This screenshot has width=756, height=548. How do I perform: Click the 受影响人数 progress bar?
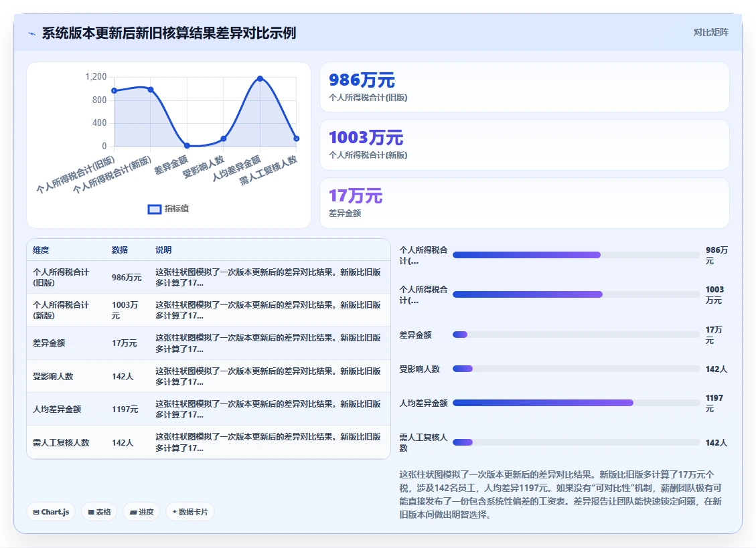click(576, 369)
